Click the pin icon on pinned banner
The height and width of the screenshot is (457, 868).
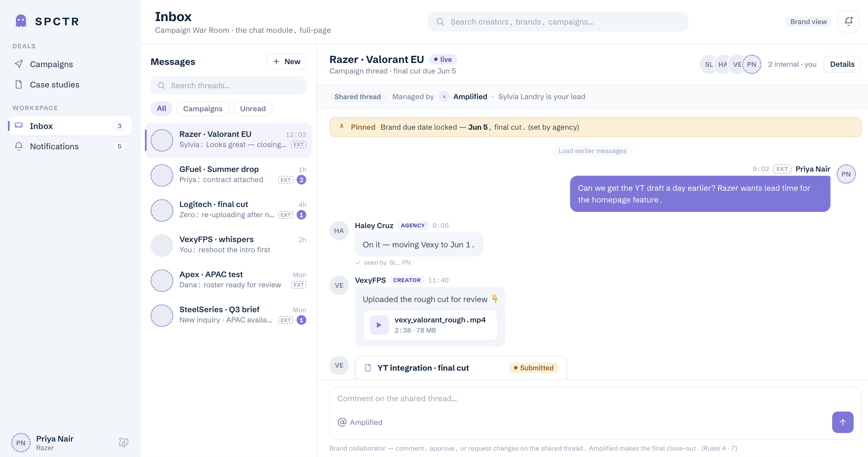342,127
